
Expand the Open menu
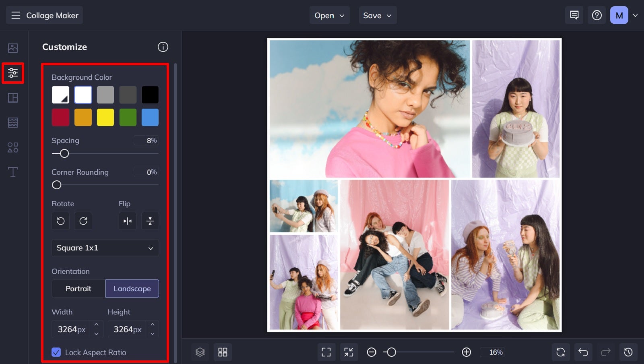(329, 15)
